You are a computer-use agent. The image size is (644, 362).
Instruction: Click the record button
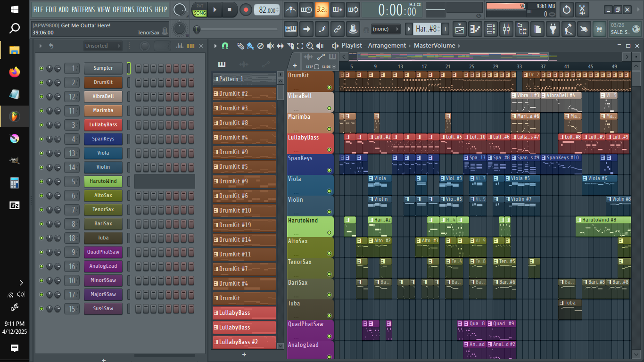tap(246, 9)
